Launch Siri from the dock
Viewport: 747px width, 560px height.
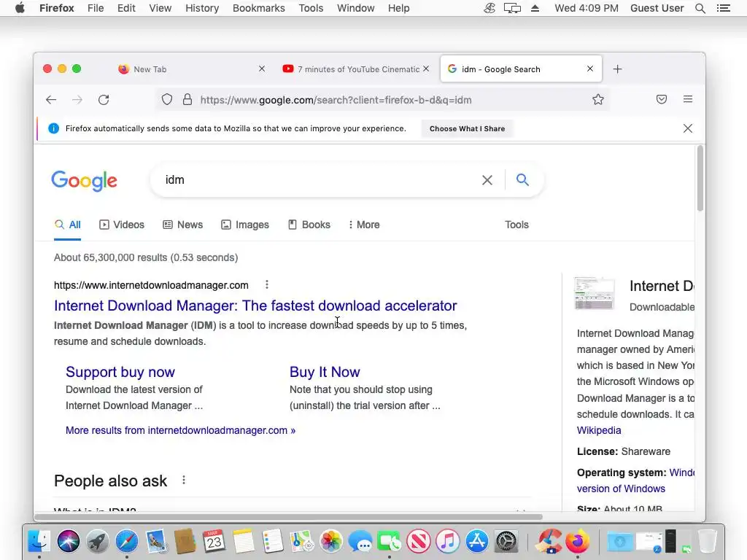click(68, 541)
